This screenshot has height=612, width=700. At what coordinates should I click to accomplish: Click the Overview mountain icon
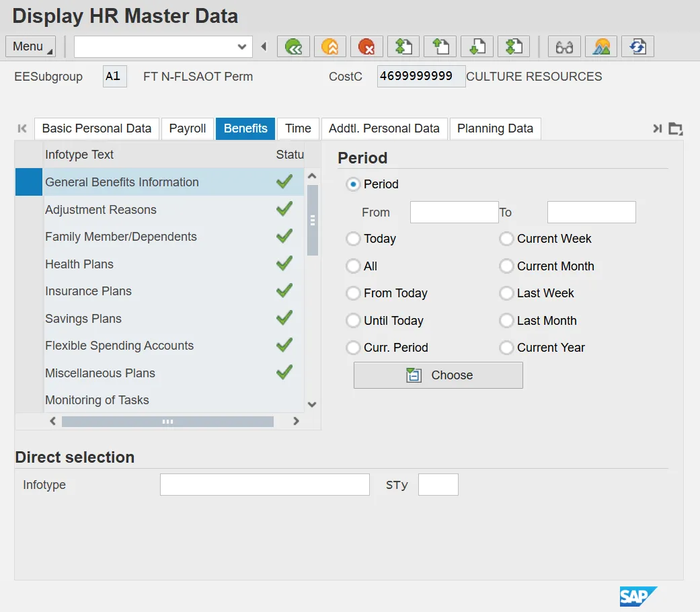[601, 46]
